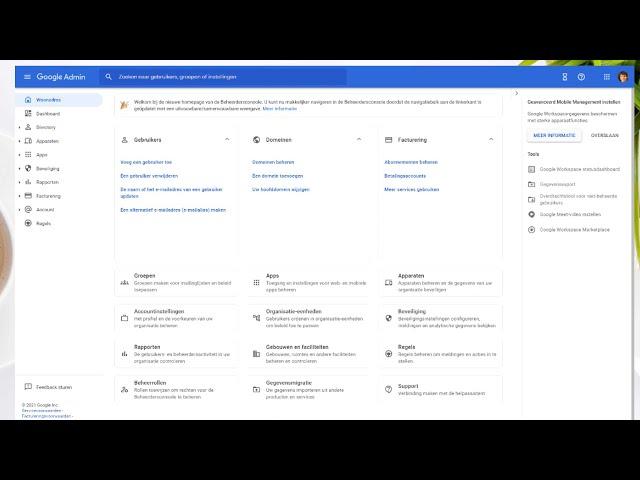The width and height of the screenshot is (640, 480).
Task: Expand Beveiliging tree arrow
Action: [x=19, y=169]
